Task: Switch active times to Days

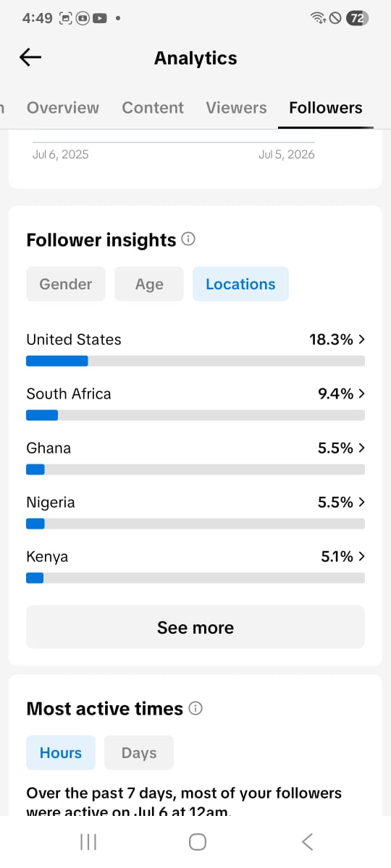Action: (x=139, y=753)
